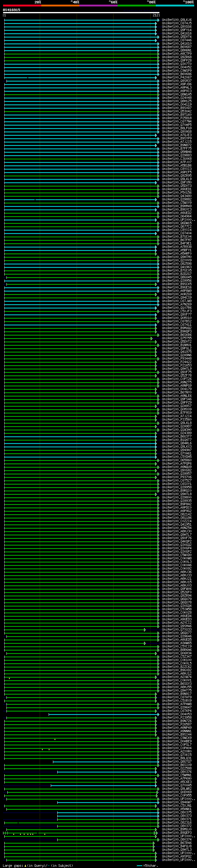Select label UniRef100_A9PAL3

click(x=176, y=88)
